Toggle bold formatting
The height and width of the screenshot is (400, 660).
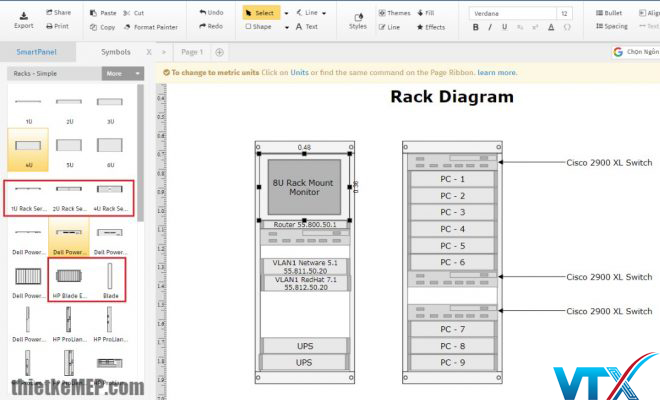[476, 27]
